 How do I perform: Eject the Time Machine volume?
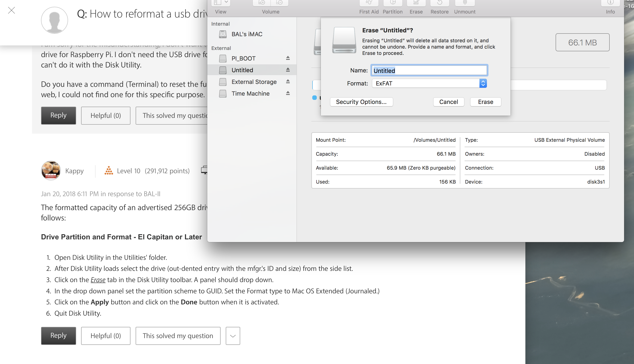[287, 93]
